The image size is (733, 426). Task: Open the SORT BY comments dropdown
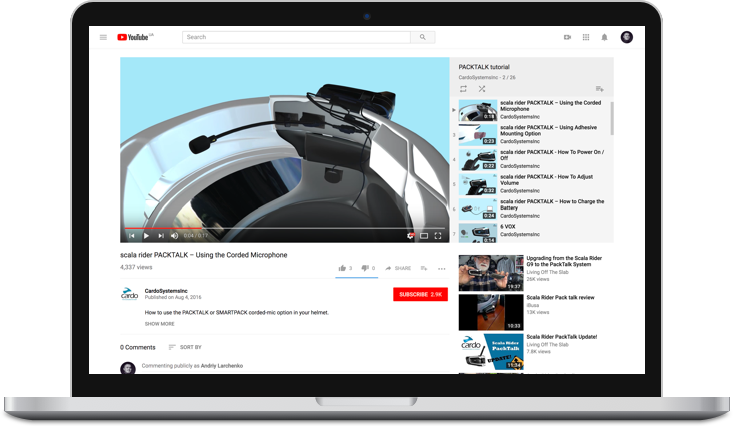(184, 347)
